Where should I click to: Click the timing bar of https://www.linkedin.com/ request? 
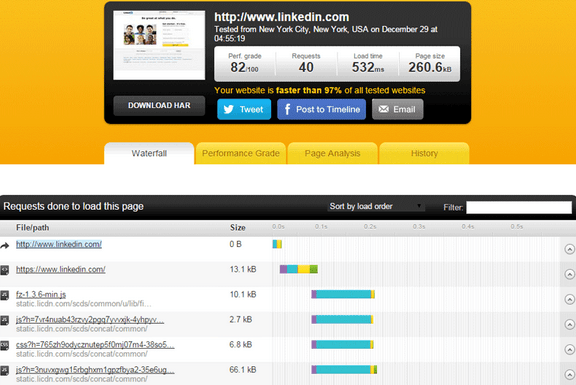(x=299, y=269)
